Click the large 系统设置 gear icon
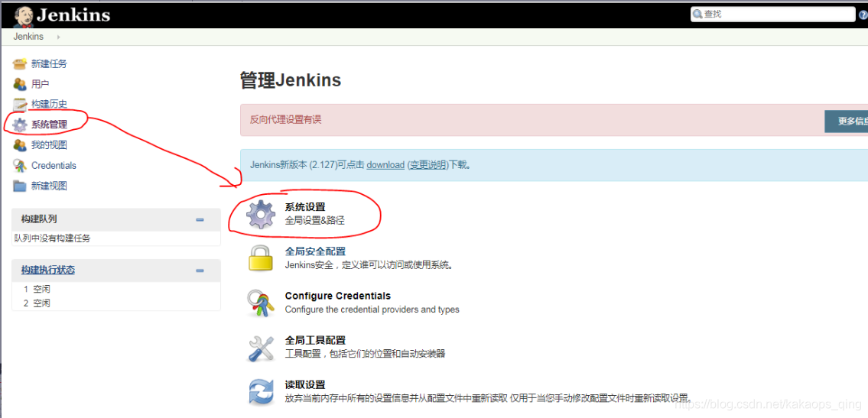The height and width of the screenshot is (418, 868). [x=261, y=215]
